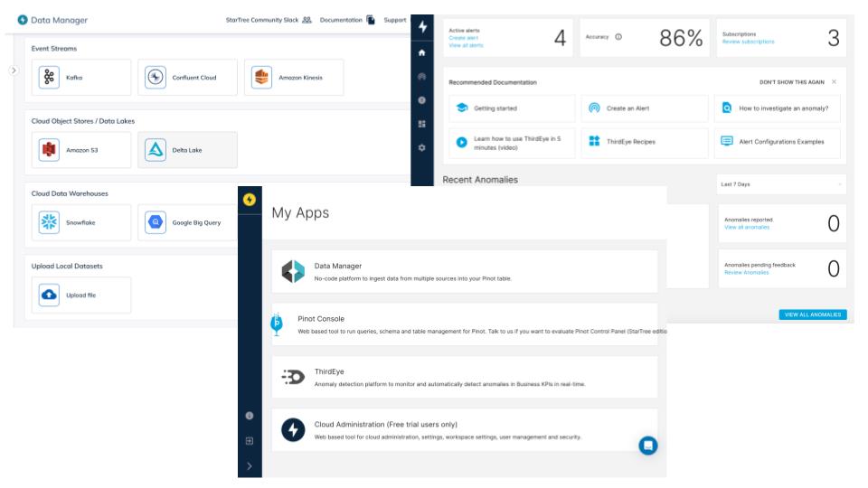The image size is (868, 488).
Task: Open ThirdEye sidebar settings gear icon
Action: point(422,147)
